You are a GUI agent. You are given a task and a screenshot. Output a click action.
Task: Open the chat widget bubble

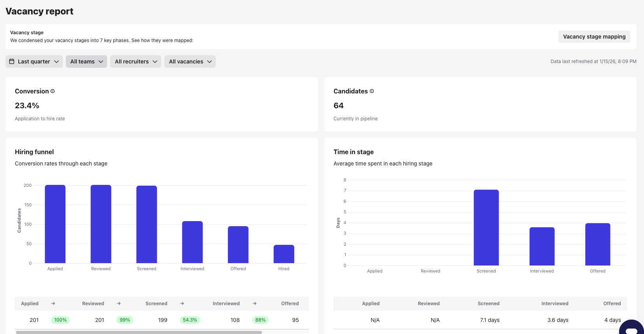click(x=631, y=329)
